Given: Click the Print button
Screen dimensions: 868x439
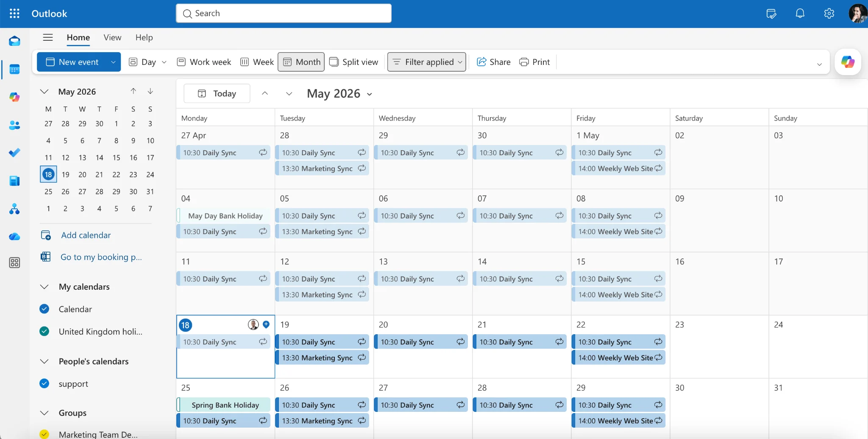Looking at the screenshot, I should coord(535,62).
